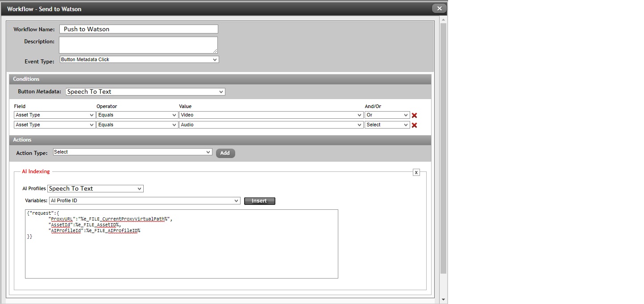The height and width of the screenshot is (304, 644).
Task: Open the AI Profiles dropdown
Action: click(x=96, y=188)
